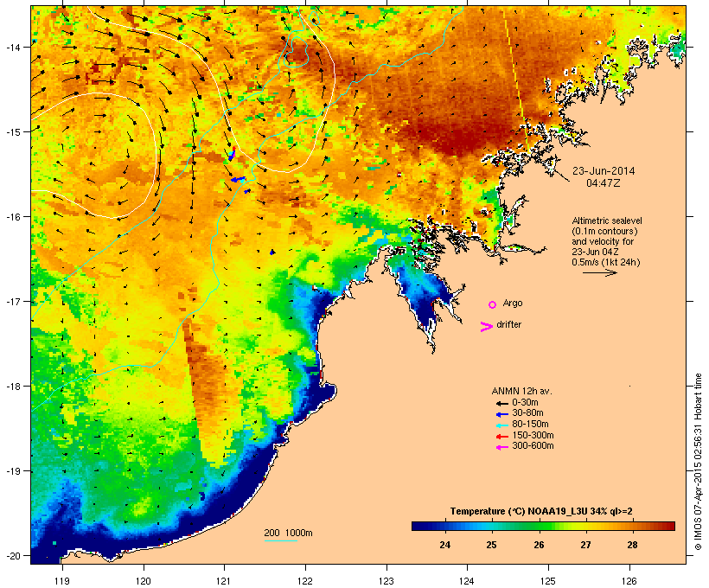Viewport: 709px width, 588px height.
Task: Click the time text 04:47Z
Action: pyautogui.click(x=604, y=183)
